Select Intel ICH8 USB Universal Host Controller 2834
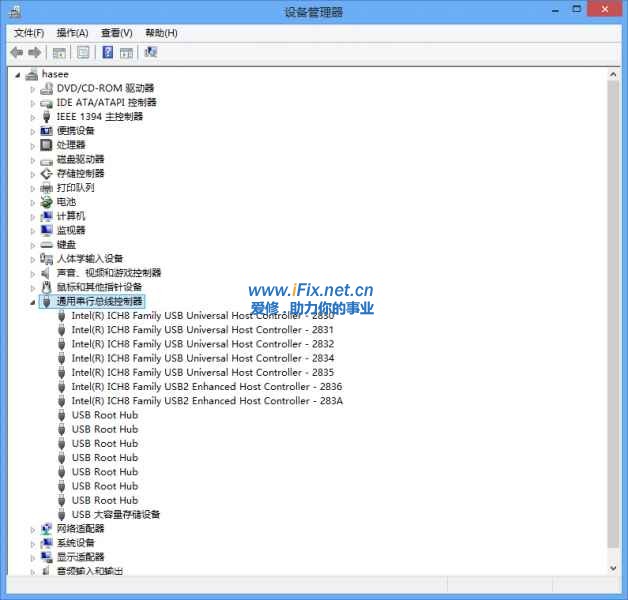This screenshot has width=628, height=600. click(202, 358)
